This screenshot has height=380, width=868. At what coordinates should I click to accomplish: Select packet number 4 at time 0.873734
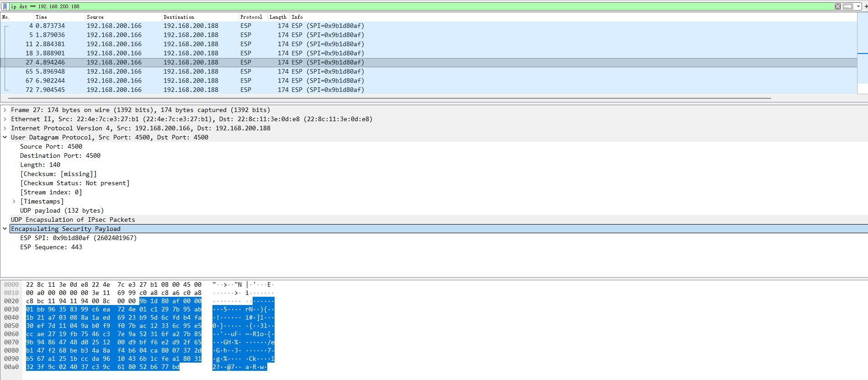[x=429, y=26]
